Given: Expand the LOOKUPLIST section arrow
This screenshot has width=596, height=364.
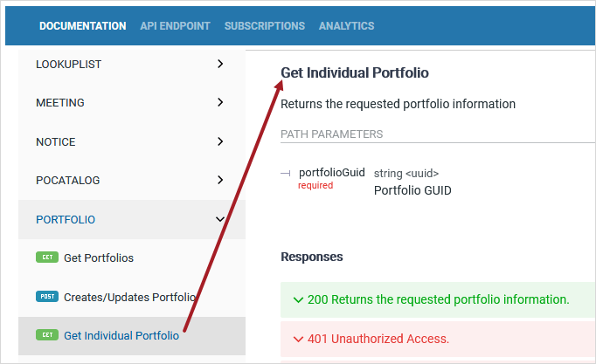Looking at the screenshot, I should [x=220, y=64].
